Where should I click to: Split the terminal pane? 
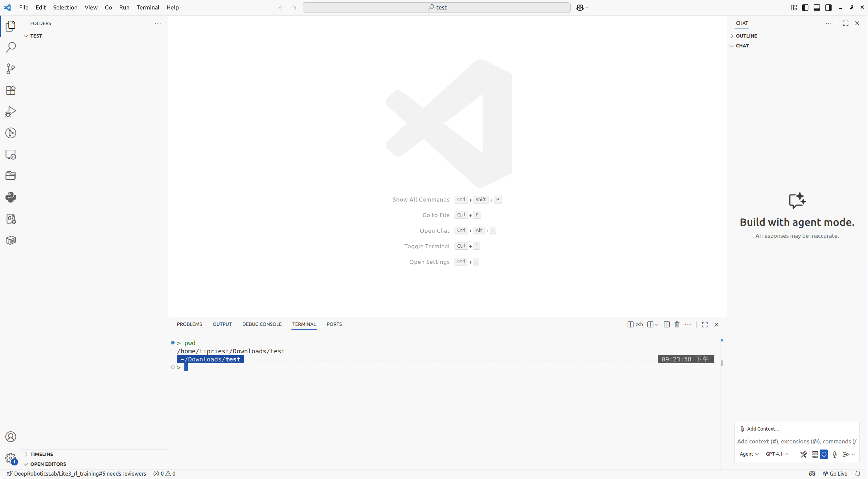pyautogui.click(x=666, y=325)
